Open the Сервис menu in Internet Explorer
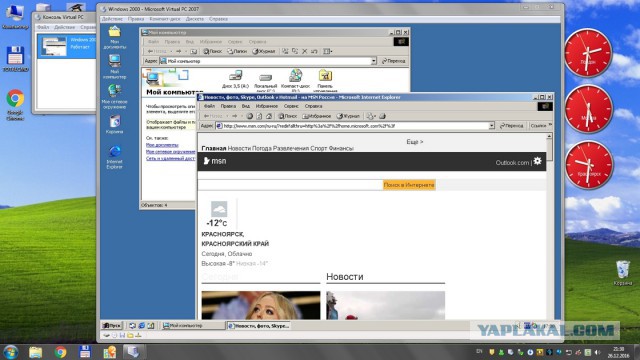 pos(291,106)
